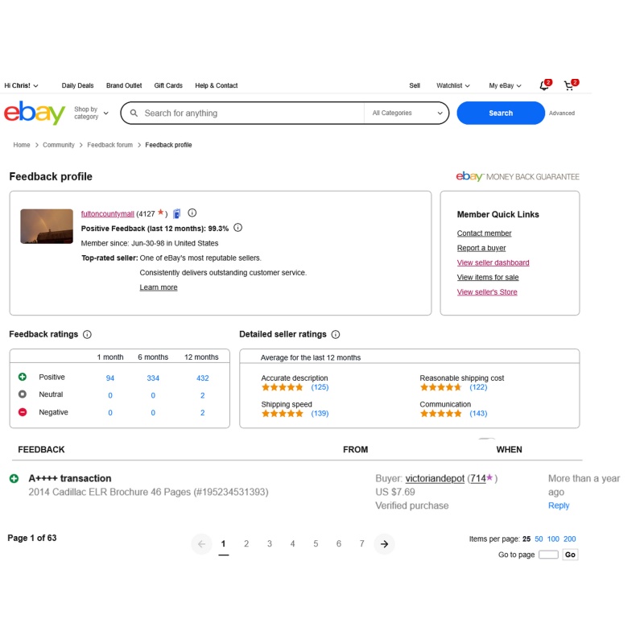Click info icon beside Detailed seller ratings

(x=336, y=334)
